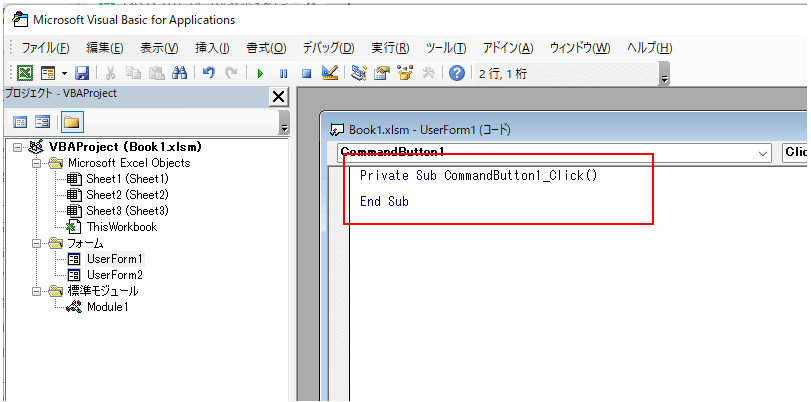
Task: Open the ツール(T) menu
Action: tap(446, 48)
